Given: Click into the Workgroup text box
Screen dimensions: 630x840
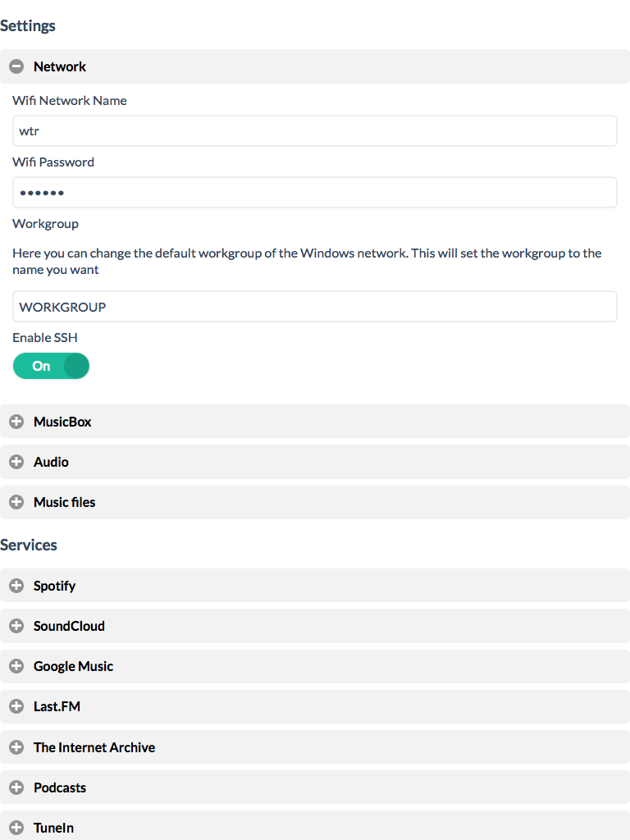Looking at the screenshot, I should [x=315, y=307].
